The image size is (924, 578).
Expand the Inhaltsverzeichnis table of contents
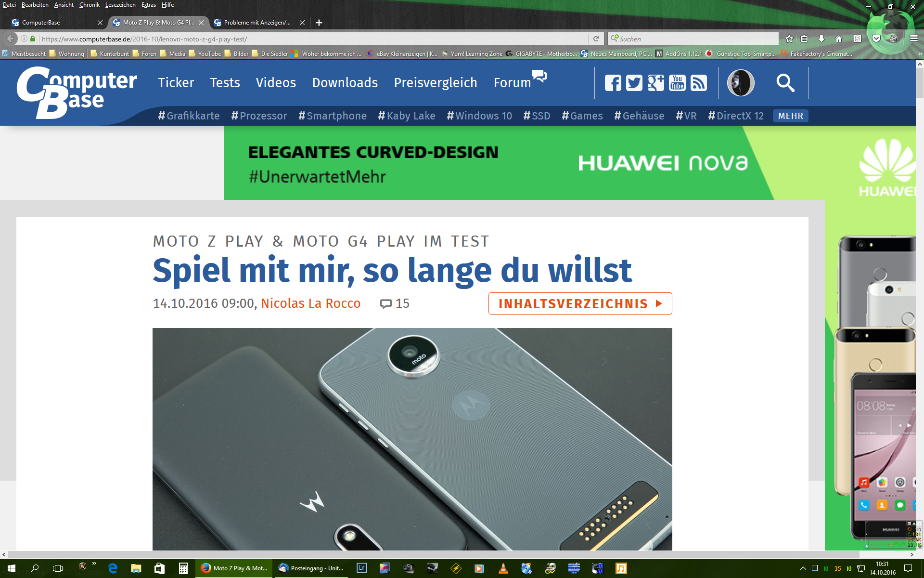[580, 303]
